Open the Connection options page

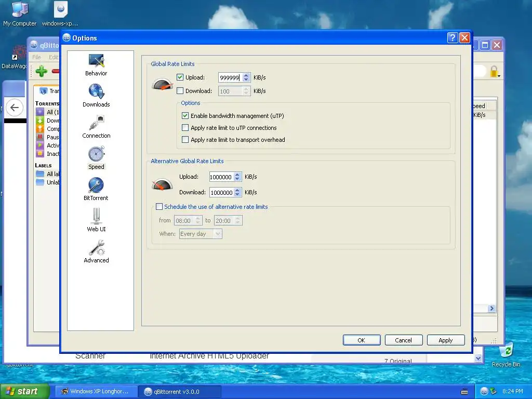point(96,127)
